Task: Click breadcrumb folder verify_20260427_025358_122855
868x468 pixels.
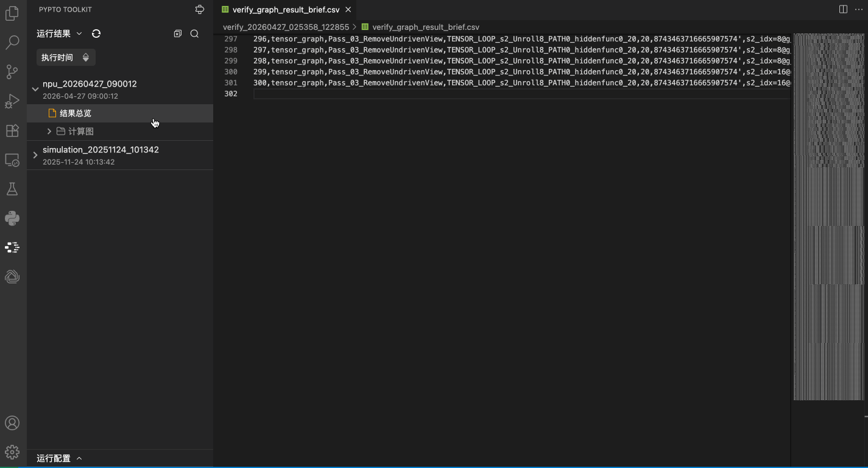Action: coord(286,27)
